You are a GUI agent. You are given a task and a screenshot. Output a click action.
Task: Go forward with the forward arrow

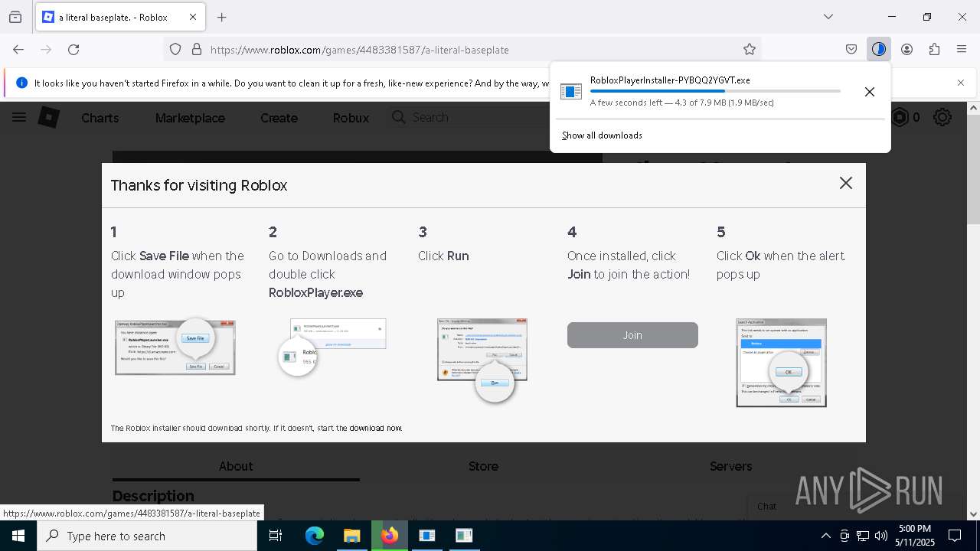(x=46, y=49)
